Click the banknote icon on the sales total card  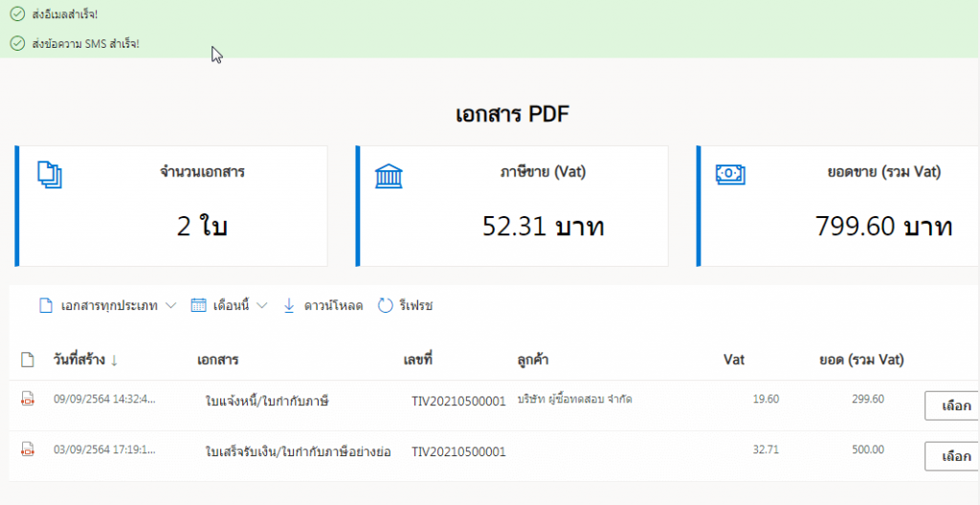730,174
